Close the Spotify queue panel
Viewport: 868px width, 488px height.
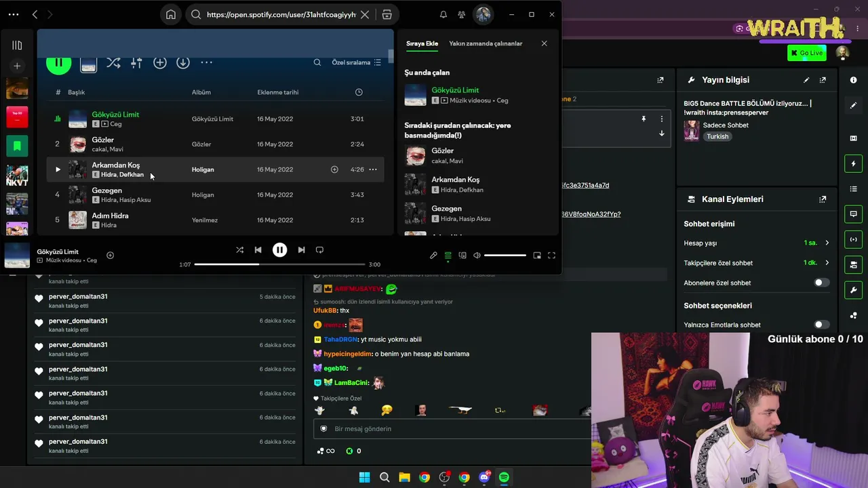[x=544, y=43]
